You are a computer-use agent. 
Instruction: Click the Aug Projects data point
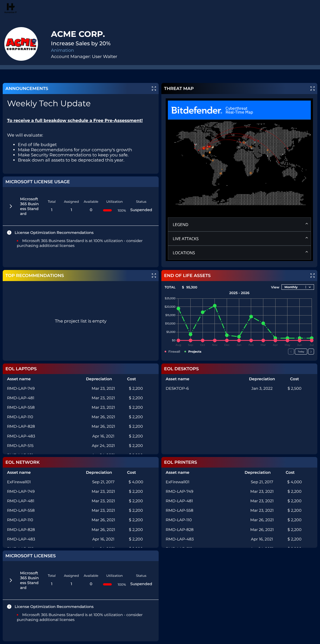click(178, 308)
